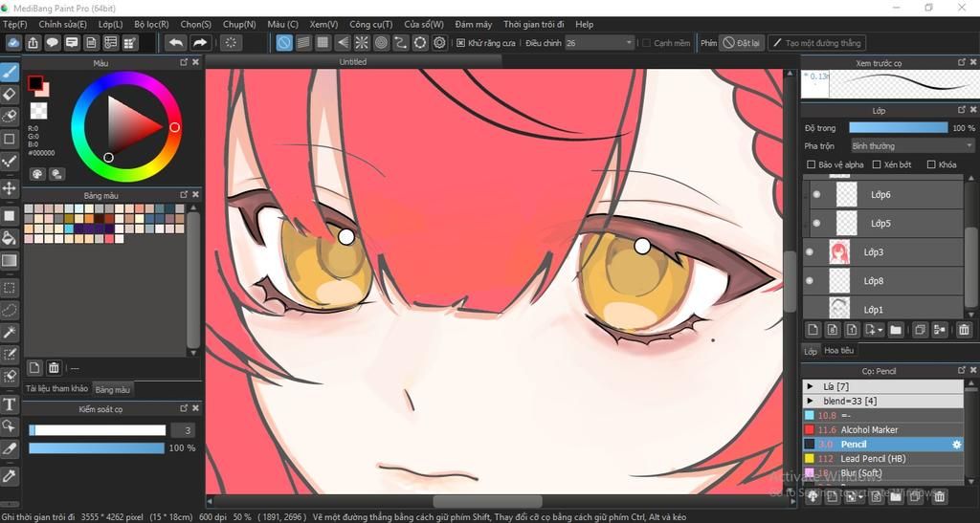Click the black foreground color swatch
Screen dimensions: 980x523
35,83
